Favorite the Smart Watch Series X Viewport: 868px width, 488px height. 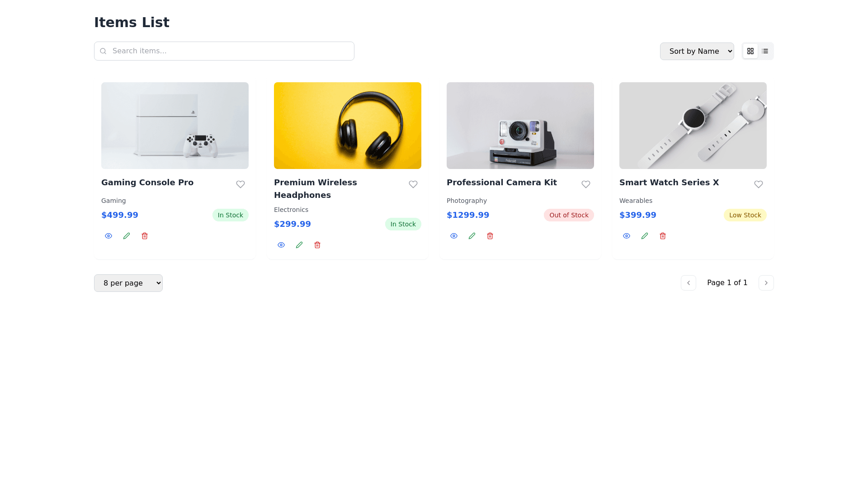(758, 184)
